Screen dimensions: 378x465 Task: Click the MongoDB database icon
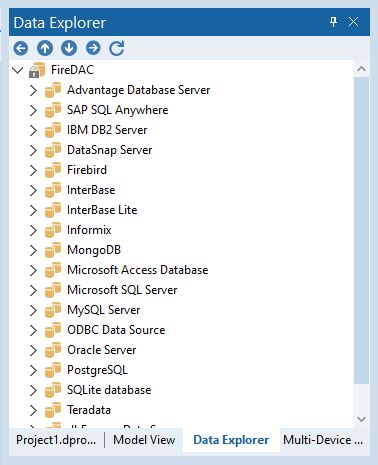53,250
